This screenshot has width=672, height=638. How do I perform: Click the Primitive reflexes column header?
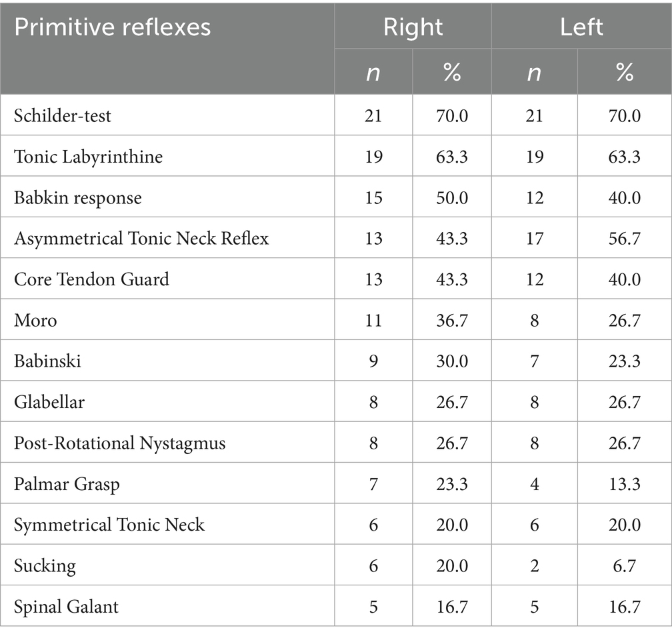(x=113, y=27)
